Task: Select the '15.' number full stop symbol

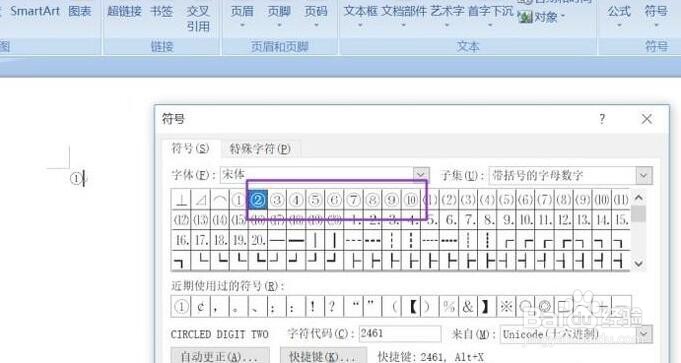Action: [621, 220]
